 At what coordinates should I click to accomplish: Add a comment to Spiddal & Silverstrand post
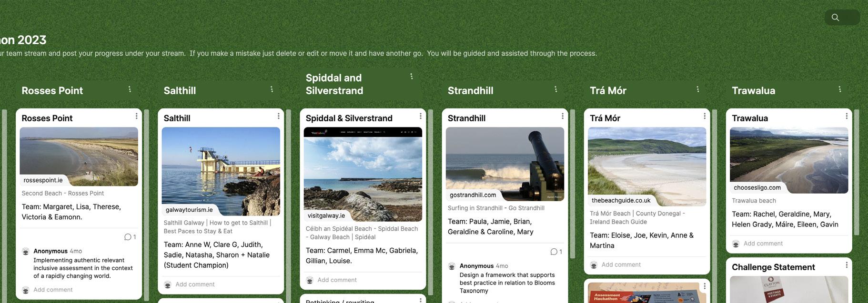[x=337, y=280]
